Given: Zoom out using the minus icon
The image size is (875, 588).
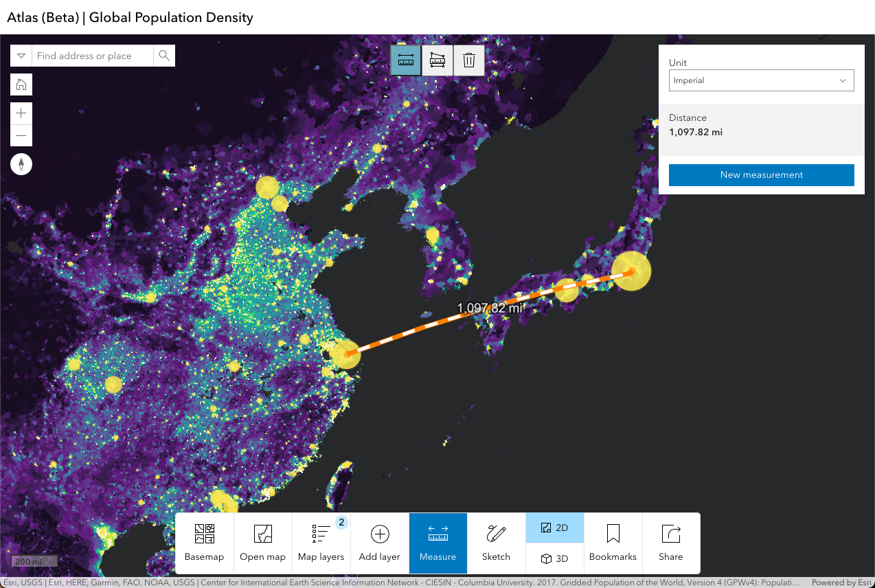Looking at the screenshot, I should pos(21,135).
